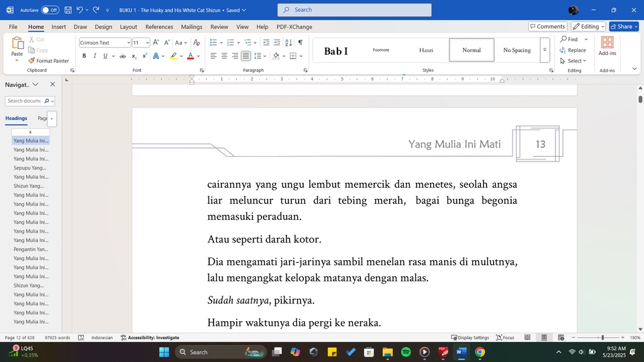This screenshot has width=644, height=362.
Task: Open the References tab
Action: click(x=159, y=27)
